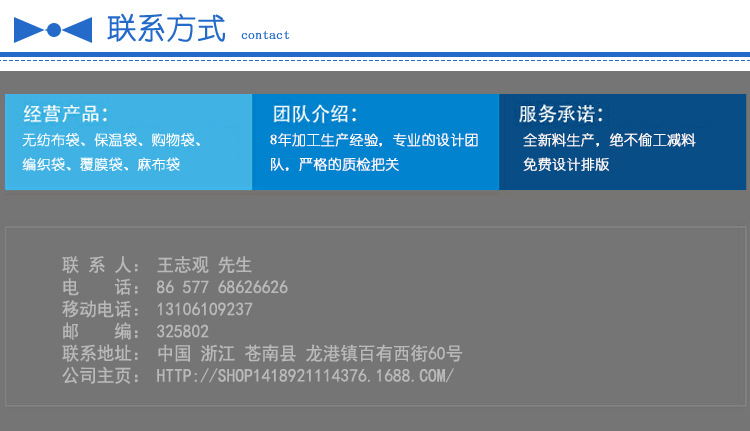The height and width of the screenshot is (431, 750).
Task: Click the product list starting with 无纺布袋
Action: (x=111, y=152)
